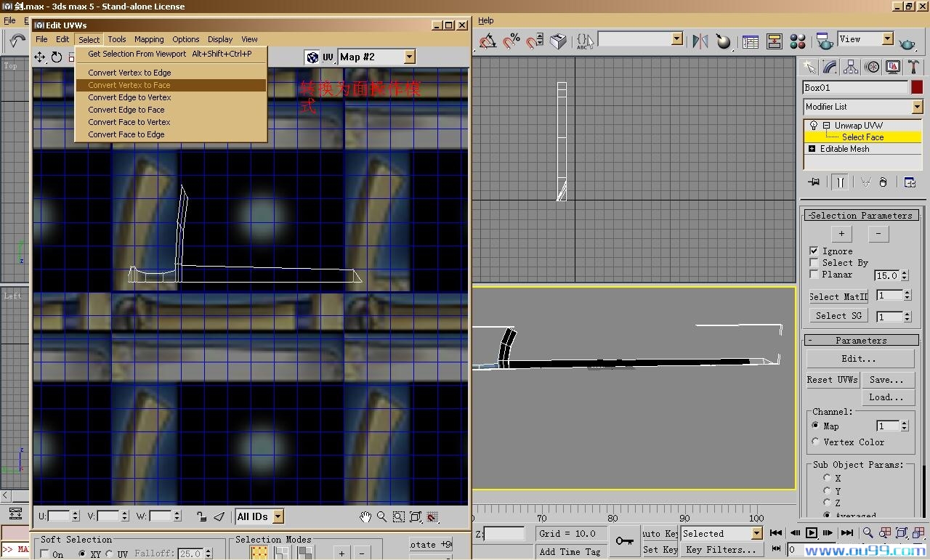The image size is (930, 560).
Task: Enable Soft Selection On checkbox
Action: [44, 554]
